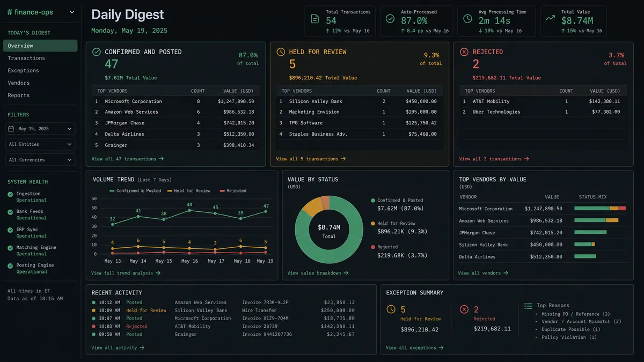
Task: Click Microsoft Corporation status mix bar
Action: [600, 208]
